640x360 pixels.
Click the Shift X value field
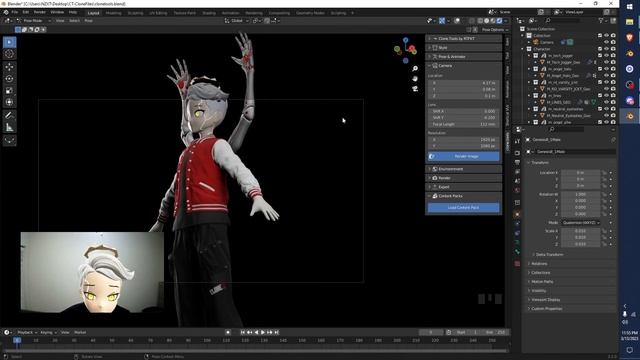point(464,111)
